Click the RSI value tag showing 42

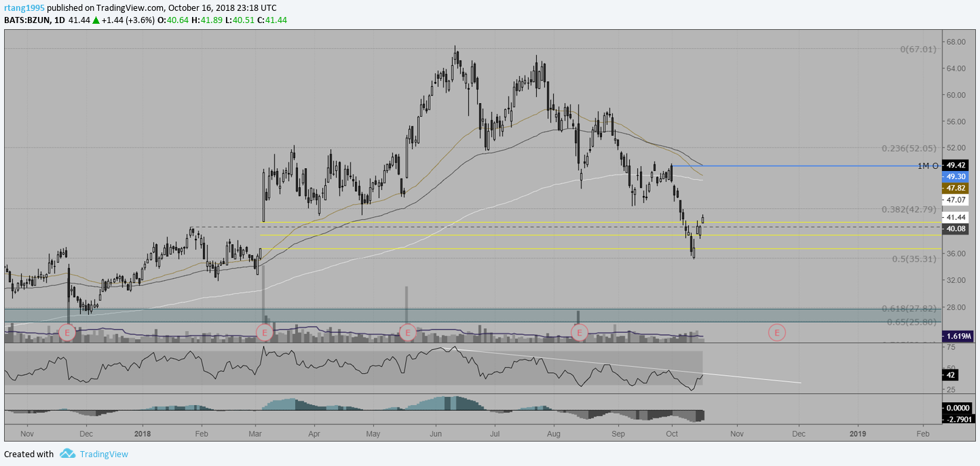coord(951,374)
